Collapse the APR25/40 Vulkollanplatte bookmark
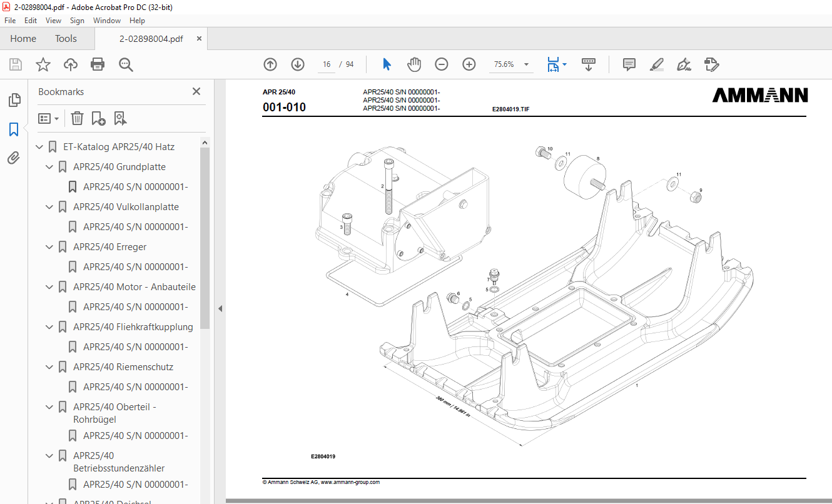The height and width of the screenshot is (504, 832). point(49,207)
